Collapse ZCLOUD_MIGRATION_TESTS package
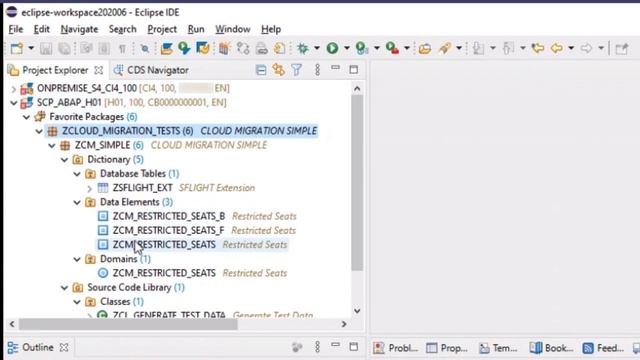640x360 pixels. (39, 131)
